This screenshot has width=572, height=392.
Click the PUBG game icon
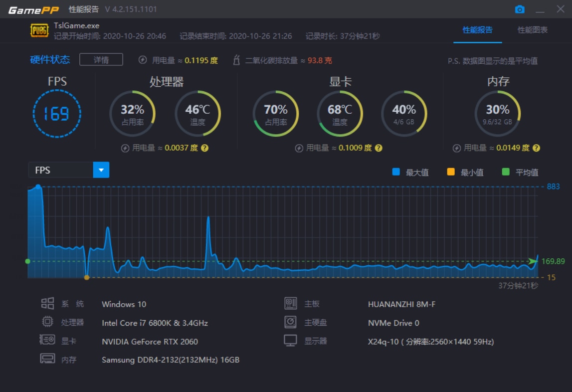click(39, 30)
